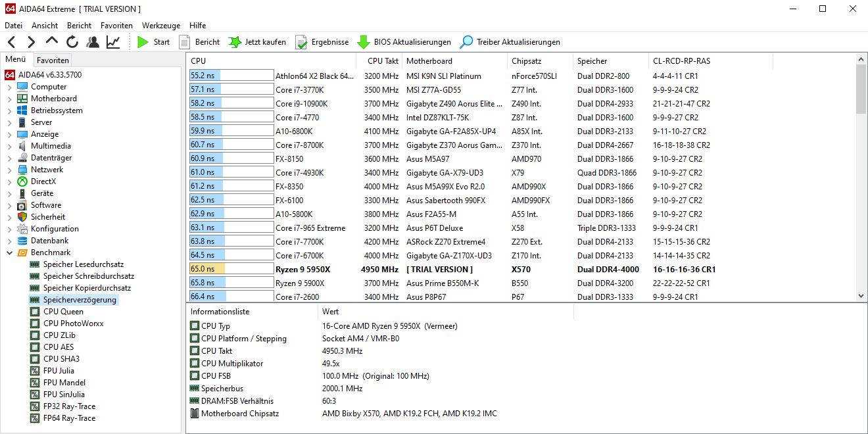868x434 pixels.
Task: Select FP64 Ray-Trace benchmark icon
Action: click(35, 418)
